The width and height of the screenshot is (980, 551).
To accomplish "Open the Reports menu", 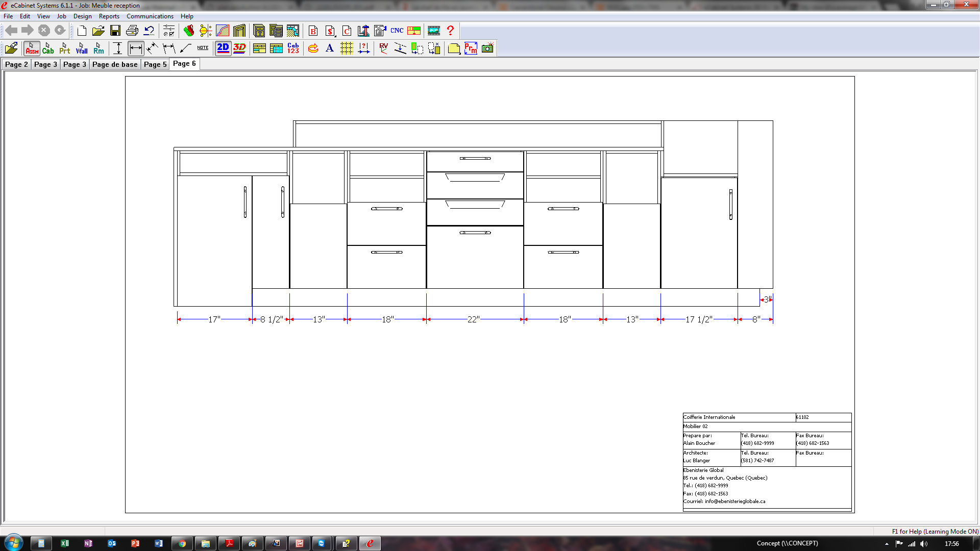I will 109,16.
